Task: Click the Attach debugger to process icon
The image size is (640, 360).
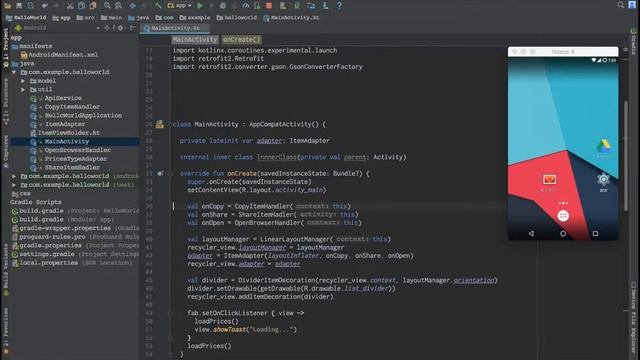Action: tap(257, 6)
